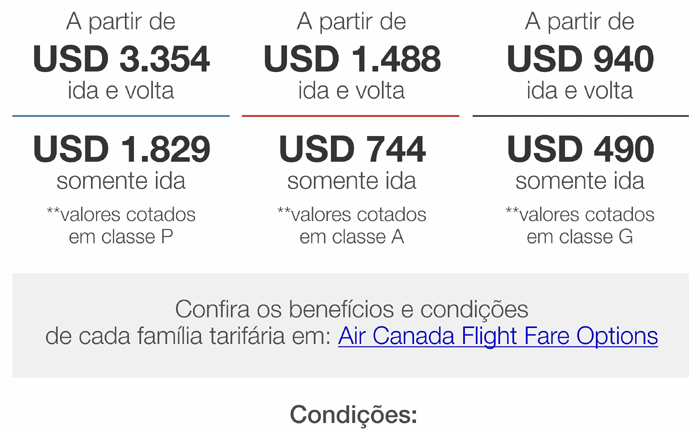Click 'Confira os benefícios e condições' text

[351, 309]
